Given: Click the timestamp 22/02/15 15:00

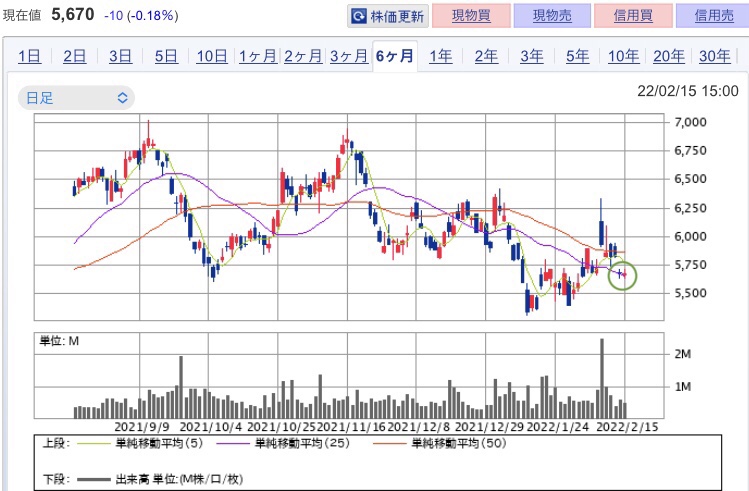Looking at the screenshot, I should [x=688, y=91].
